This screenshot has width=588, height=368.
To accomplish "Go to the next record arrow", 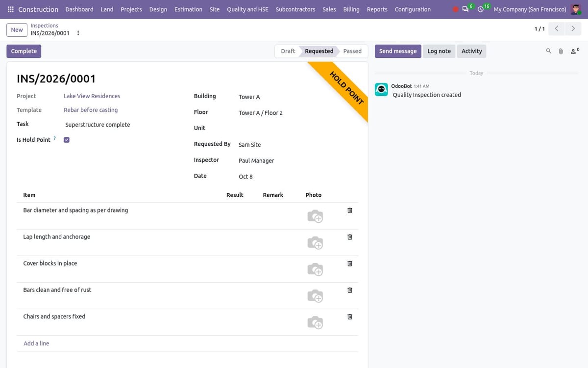I will (573, 29).
